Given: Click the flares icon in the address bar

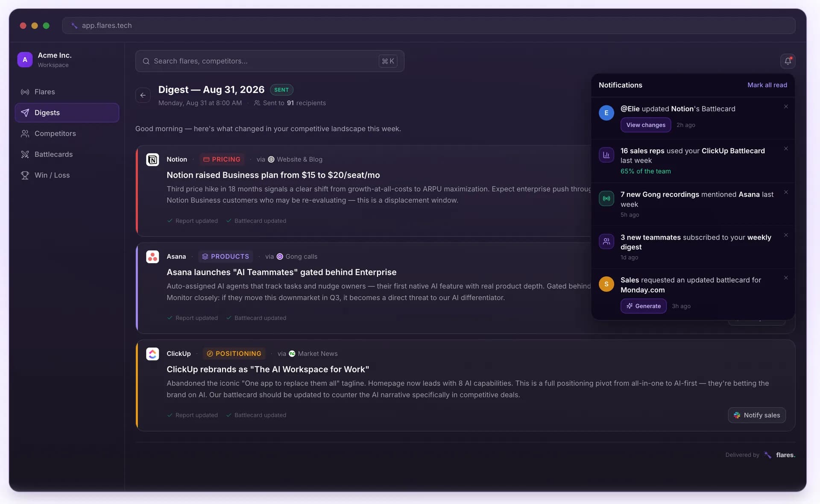Looking at the screenshot, I should (x=74, y=26).
